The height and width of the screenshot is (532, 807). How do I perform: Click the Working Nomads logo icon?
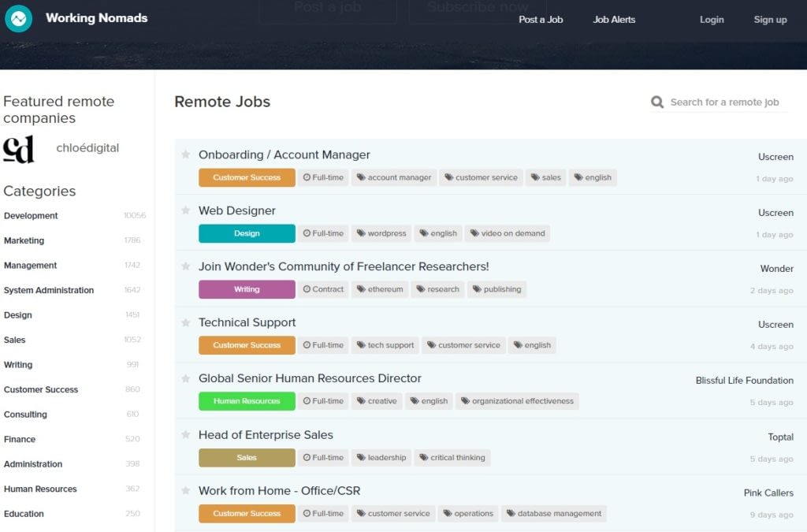point(19,19)
